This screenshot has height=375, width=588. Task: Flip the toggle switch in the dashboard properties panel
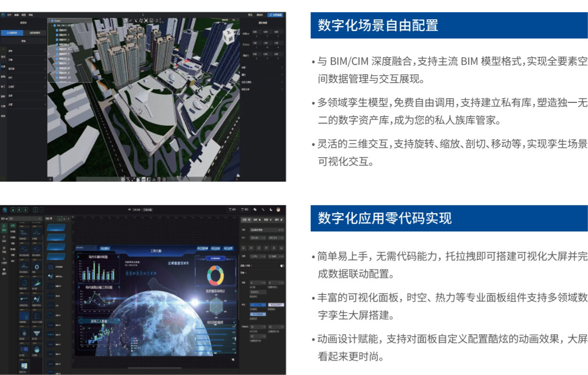pyautogui.click(x=282, y=266)
